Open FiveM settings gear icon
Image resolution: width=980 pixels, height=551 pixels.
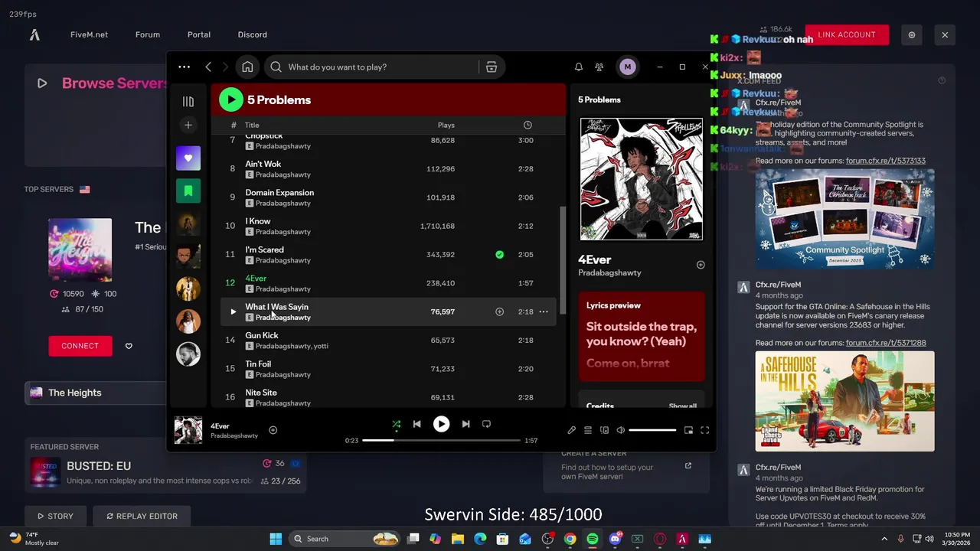click(x=912, y=34)
